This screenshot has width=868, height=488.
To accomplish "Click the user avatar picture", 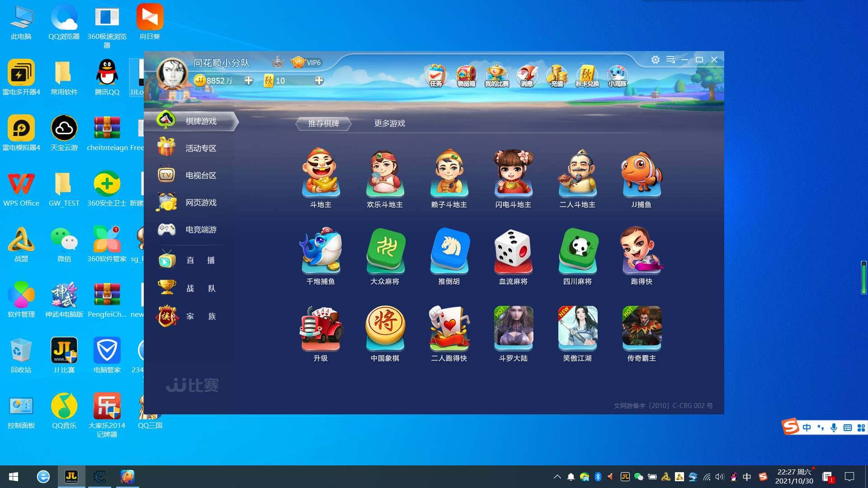I will [x=172, y=73].
